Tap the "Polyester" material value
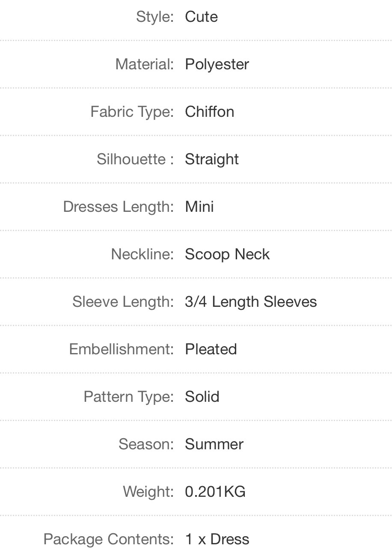392x555 pixels. pos(217,64)
